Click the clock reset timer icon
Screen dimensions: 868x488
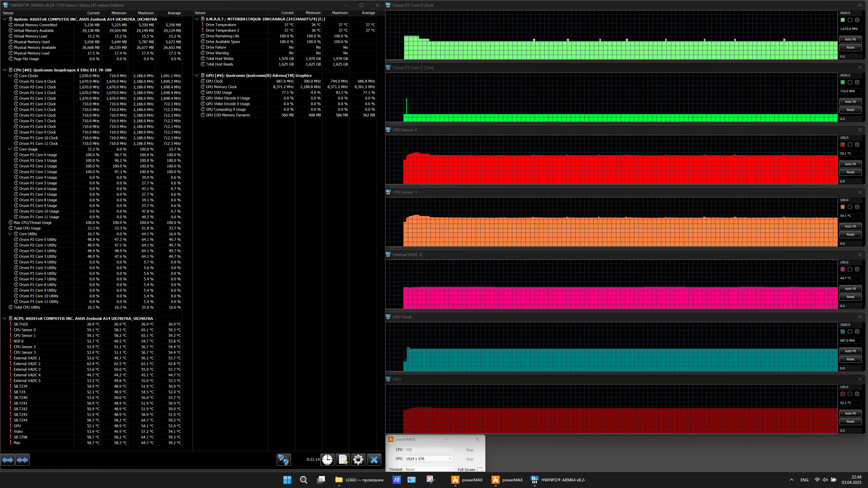[x=327, y=460]
